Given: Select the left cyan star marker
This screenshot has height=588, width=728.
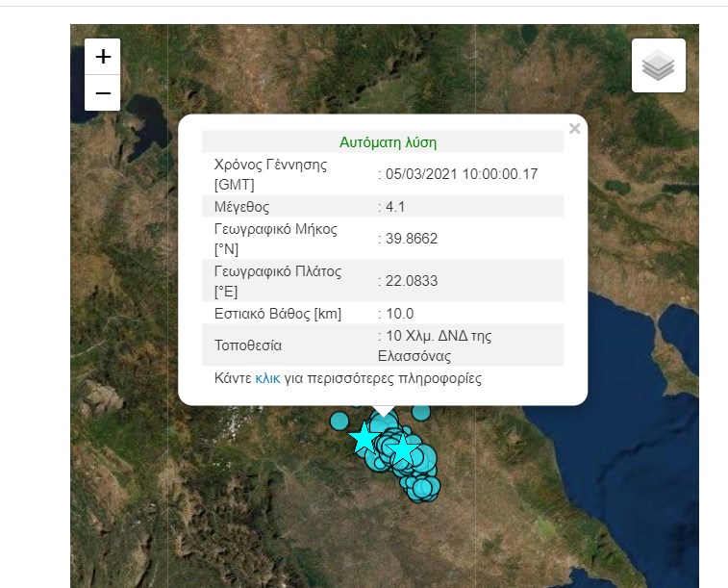Looking at the screenshot, I should click(364, 439).
